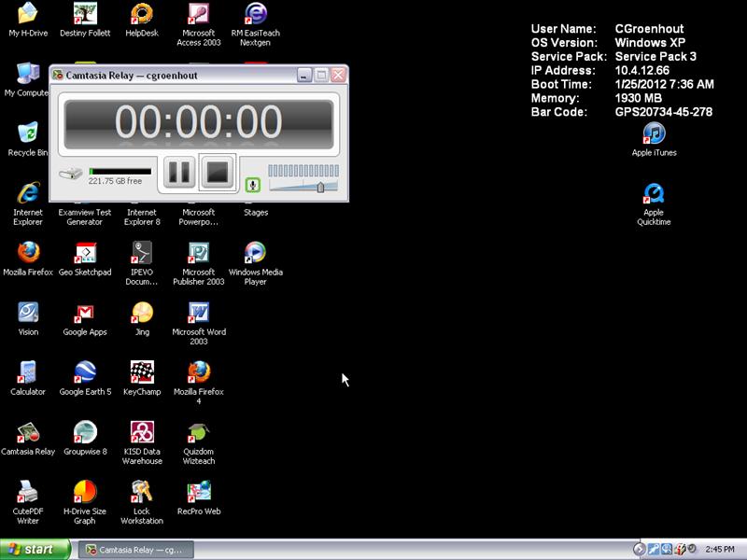Select Geo Sketchpad icon
This screenshot has height=560, width=747.
click(x=85, y=259)
